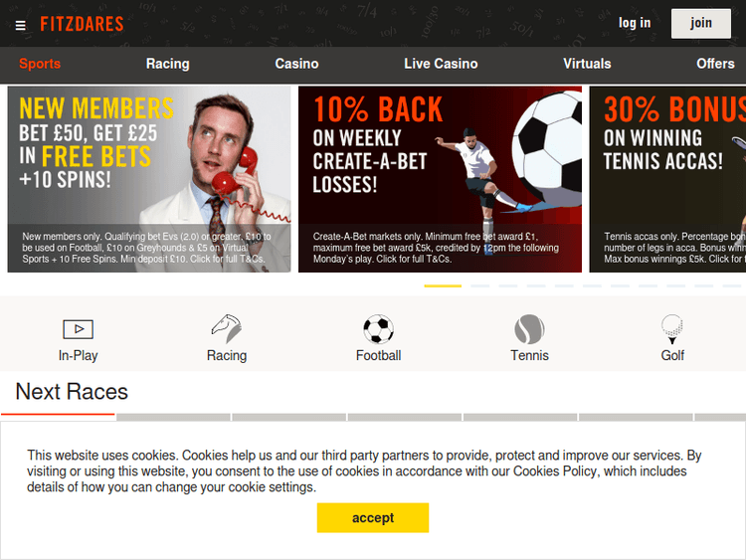The width and height of the screenshot is (746, 560).
Task: Open the hamburger menu icon
Action: pos(21,25)
